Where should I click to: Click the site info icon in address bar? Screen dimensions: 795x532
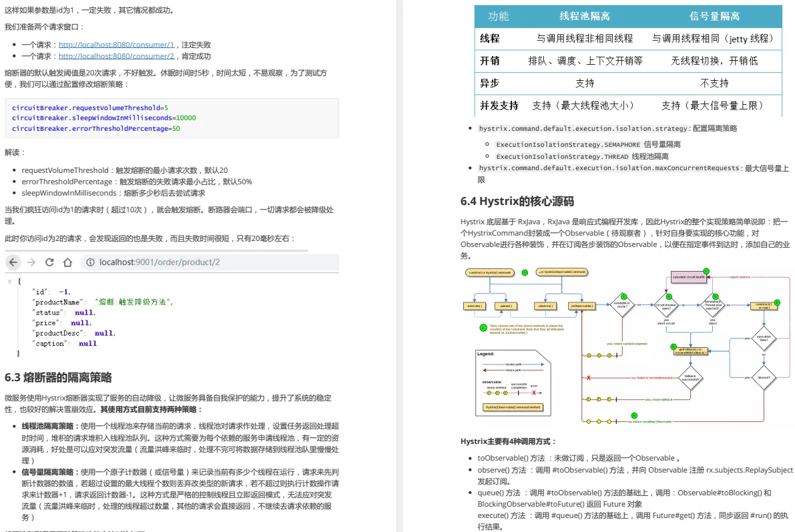[89, 262]
